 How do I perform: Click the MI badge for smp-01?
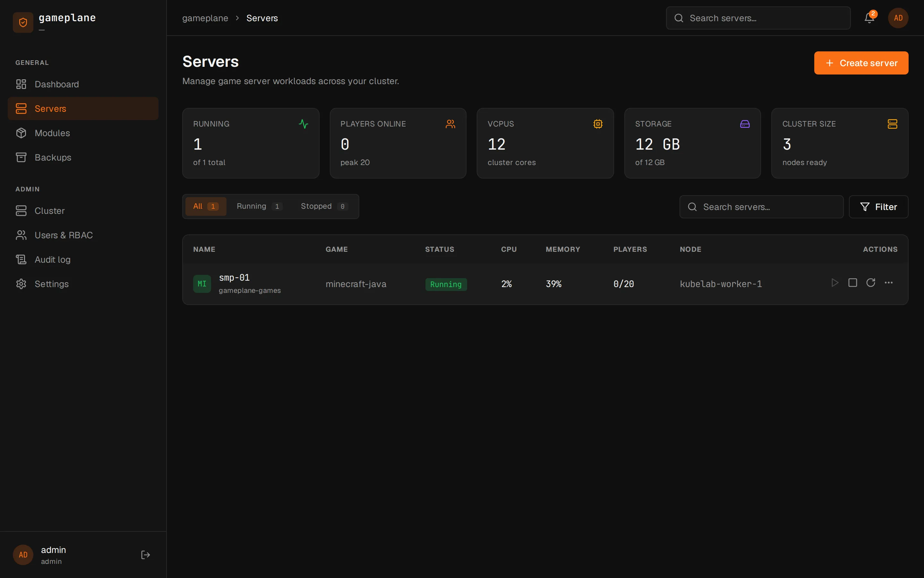click(202, 284)
